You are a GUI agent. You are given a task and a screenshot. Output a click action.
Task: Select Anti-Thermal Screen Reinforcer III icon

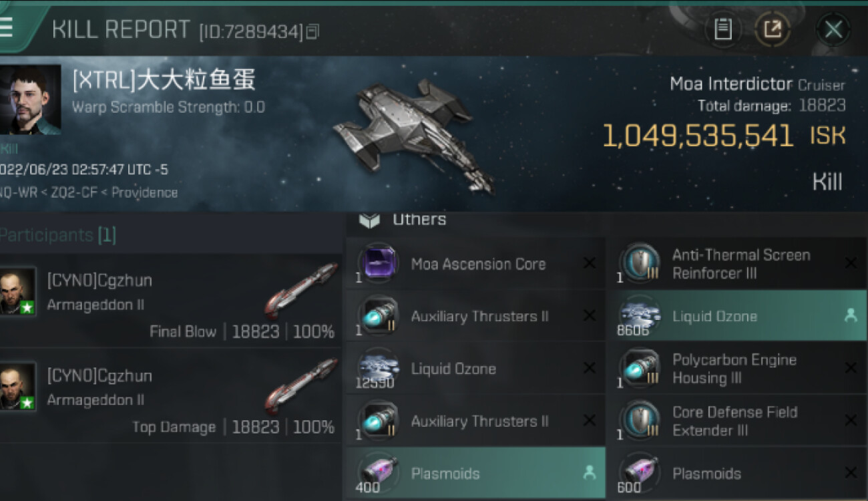click(x=640, y=263)
